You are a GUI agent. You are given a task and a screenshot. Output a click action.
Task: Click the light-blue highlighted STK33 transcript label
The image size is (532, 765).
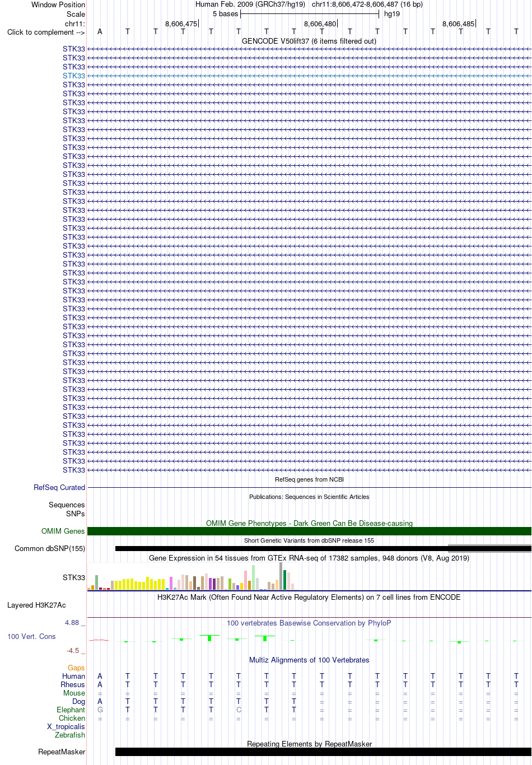(74, 76)
